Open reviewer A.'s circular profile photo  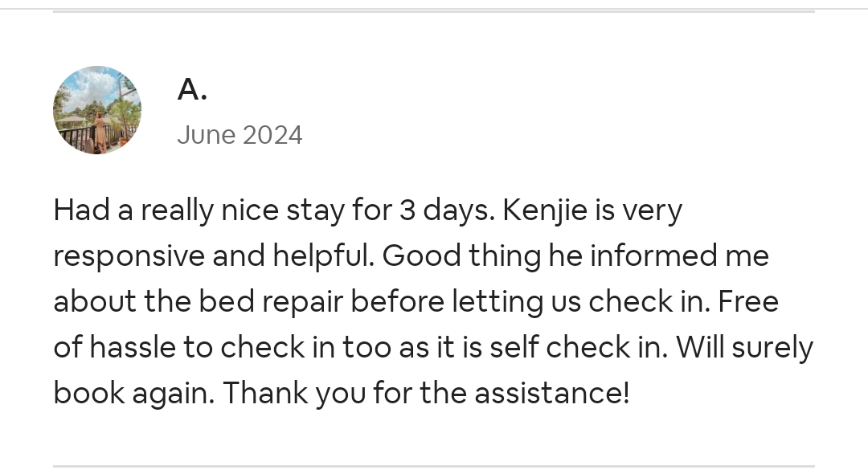pos(97,110)
